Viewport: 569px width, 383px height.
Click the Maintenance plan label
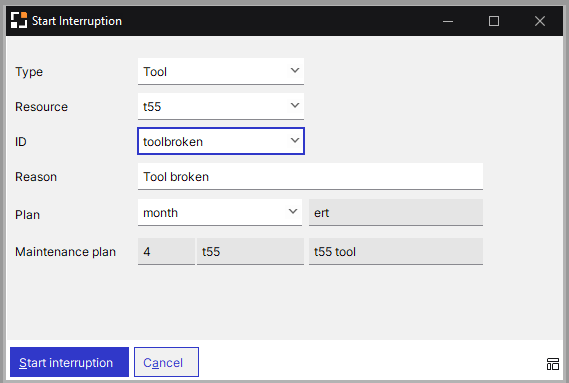(x=65, y=252)
